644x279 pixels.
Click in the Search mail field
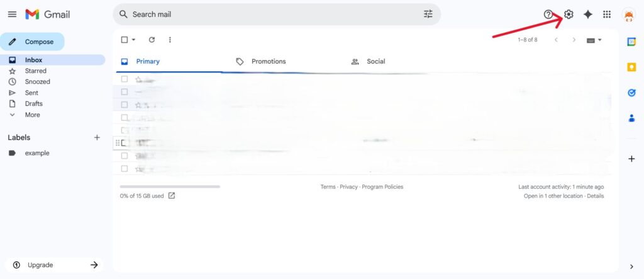pyautogui.click(x=270, y=14)
